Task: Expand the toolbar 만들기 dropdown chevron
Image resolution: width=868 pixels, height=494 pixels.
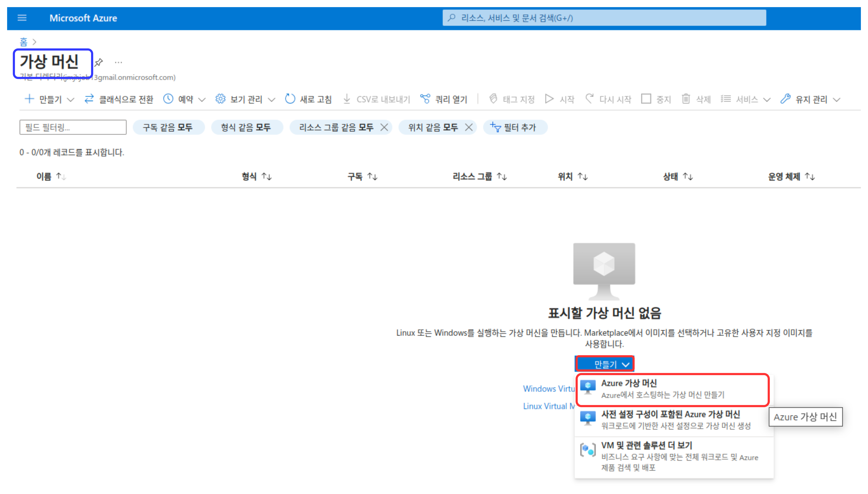Action: pos(70,100)
